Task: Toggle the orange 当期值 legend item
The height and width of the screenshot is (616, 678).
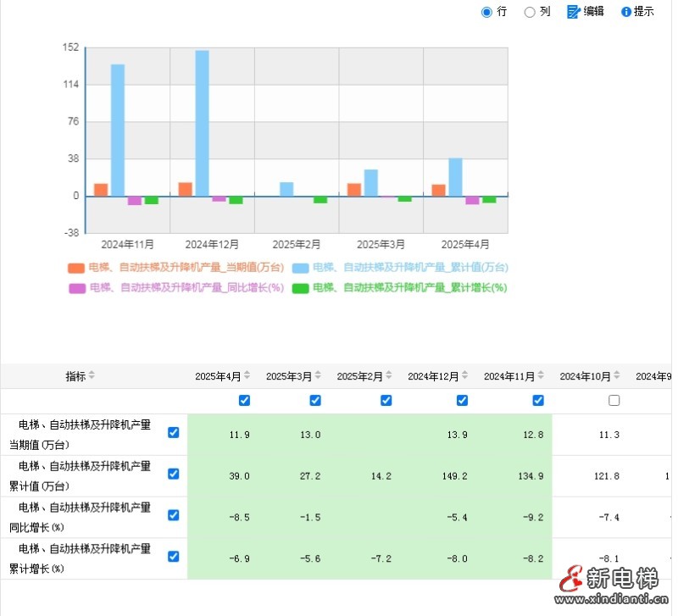Action: pos(84,266)
